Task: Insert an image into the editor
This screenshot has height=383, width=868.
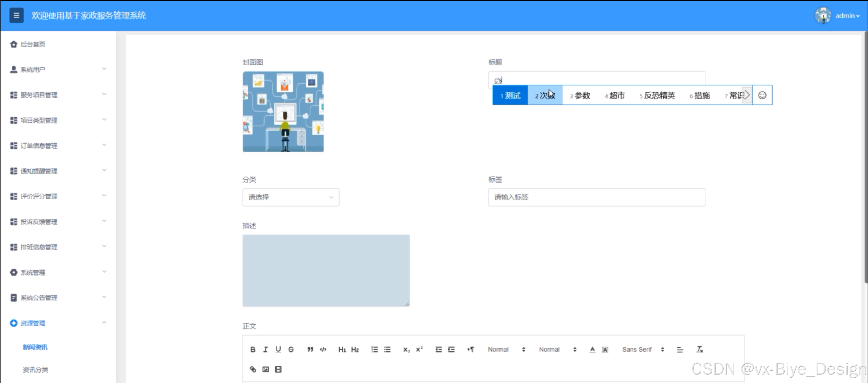Action: click(265, 369)
